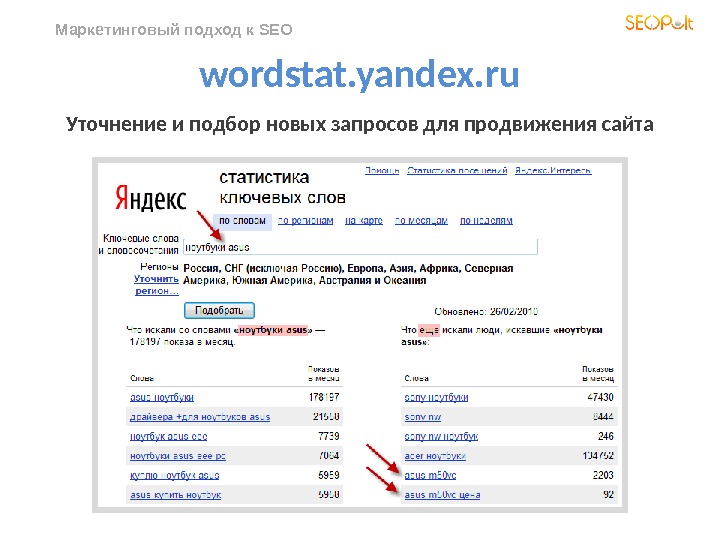720x540 pixels.
Task: Switch to the 'по регионам' tab
Action: [306, 221]
